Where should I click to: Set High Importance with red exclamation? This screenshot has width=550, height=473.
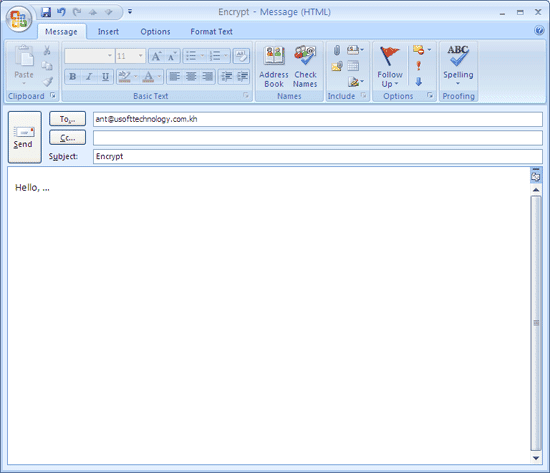point(418,66)
